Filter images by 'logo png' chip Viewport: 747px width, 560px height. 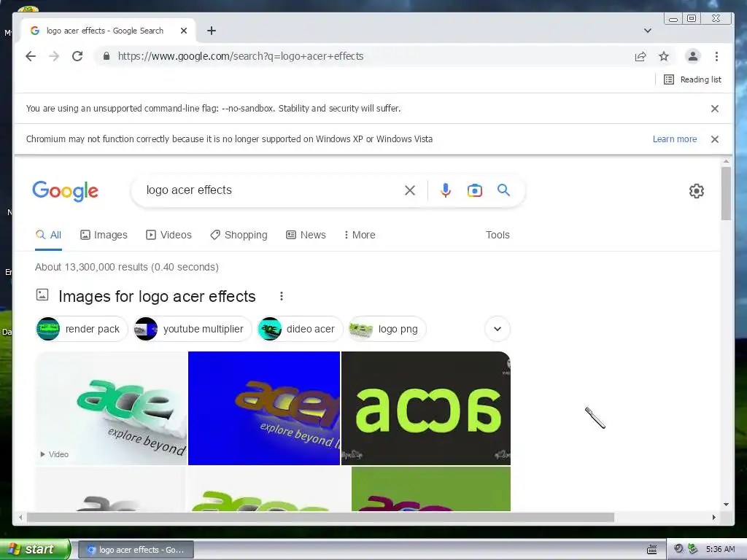click(387, 329)
